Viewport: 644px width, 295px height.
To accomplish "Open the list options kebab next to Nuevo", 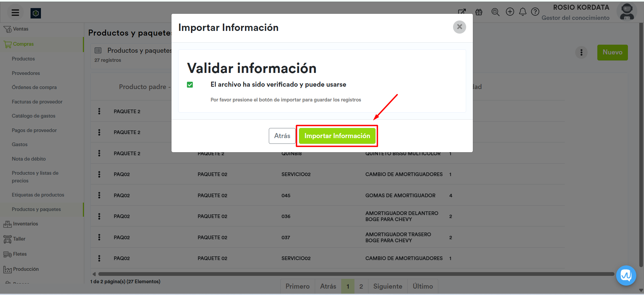I will (x=581, y=52).
